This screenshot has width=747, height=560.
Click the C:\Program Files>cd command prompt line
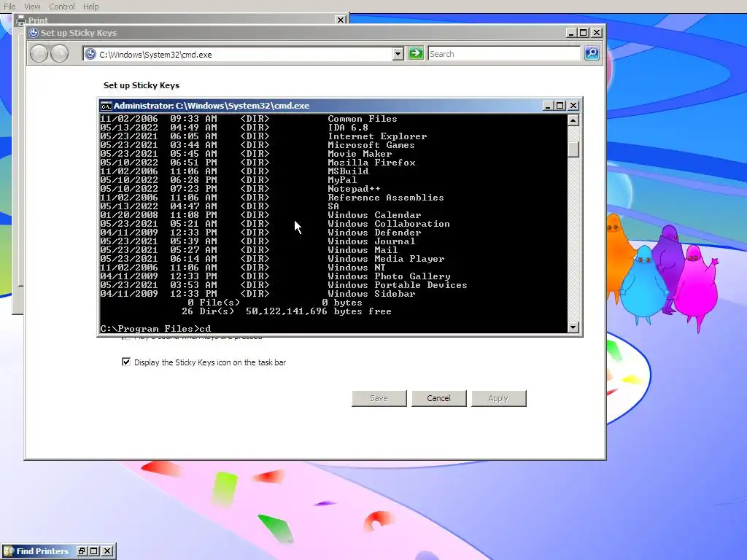155,329
